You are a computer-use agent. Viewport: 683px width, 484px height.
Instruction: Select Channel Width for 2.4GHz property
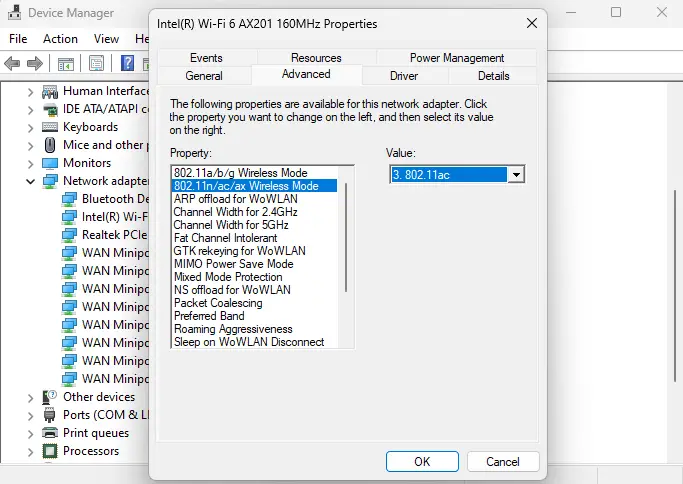(254, 212)
